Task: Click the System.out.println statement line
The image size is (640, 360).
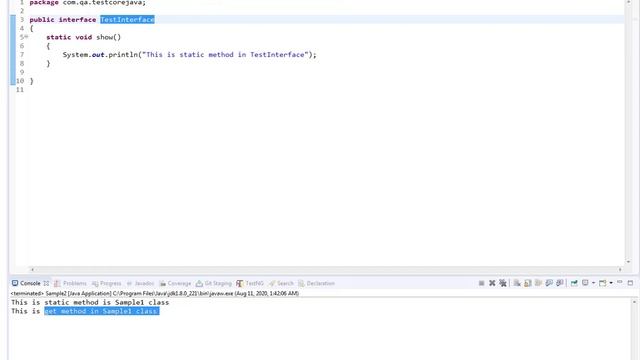Action: [189, 55]
